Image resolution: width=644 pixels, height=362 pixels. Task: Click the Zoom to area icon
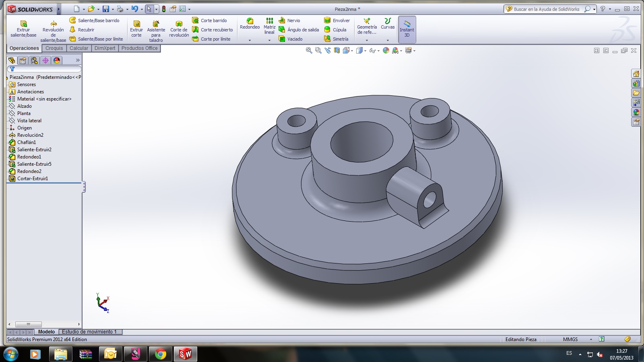click(318, 50)
